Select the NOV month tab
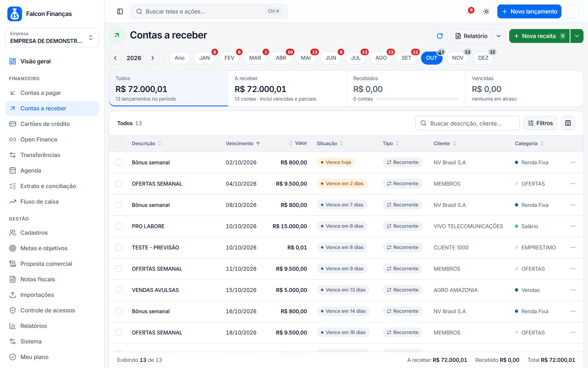 coord(458,58)
